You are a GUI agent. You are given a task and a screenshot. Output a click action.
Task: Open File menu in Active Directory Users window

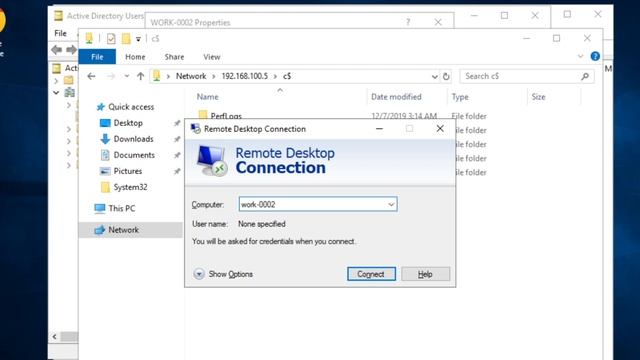tap(60, 33)
